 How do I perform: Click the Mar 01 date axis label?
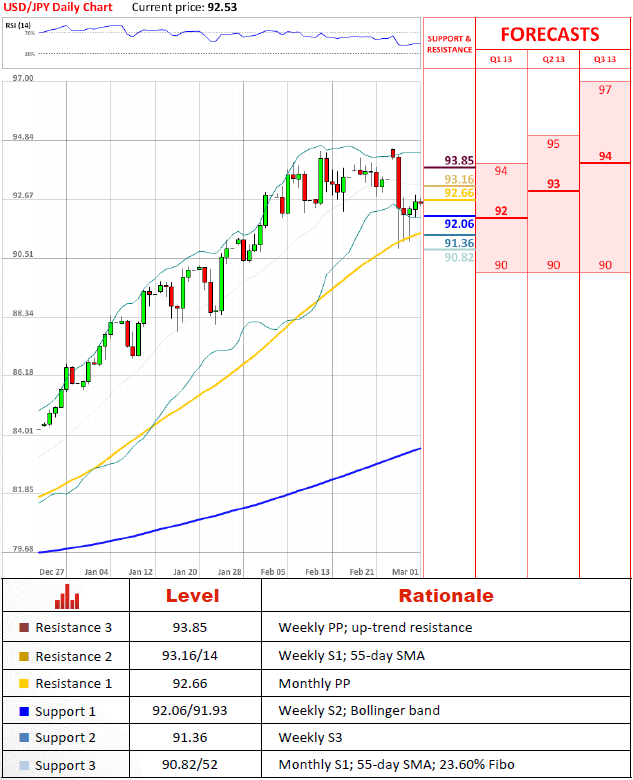[406, 572]
